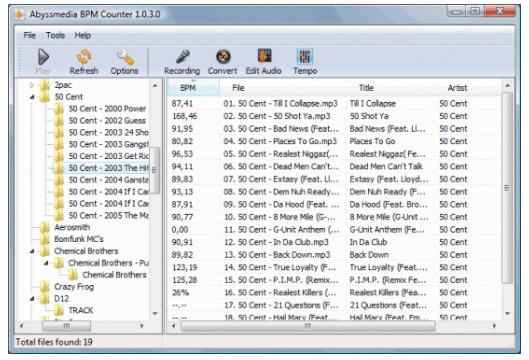Click the 26% progress value in row 16
529x360 pixels.
(180, 293)
